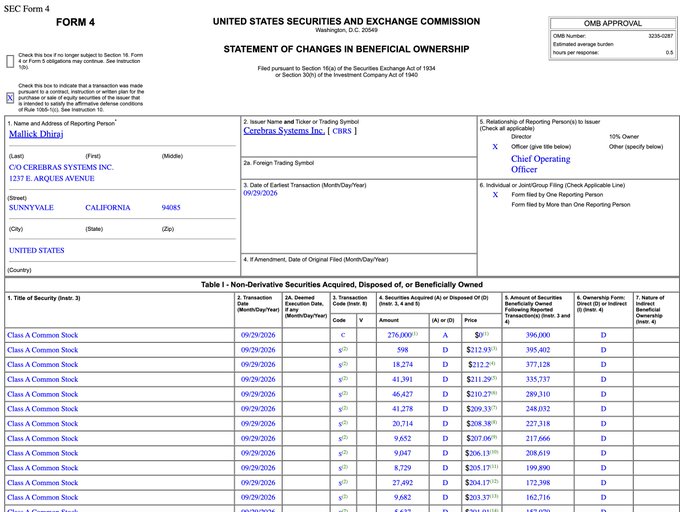Click the country value UNITED STATES
This screenshot has height=512, width=680.
coord(36,251)
